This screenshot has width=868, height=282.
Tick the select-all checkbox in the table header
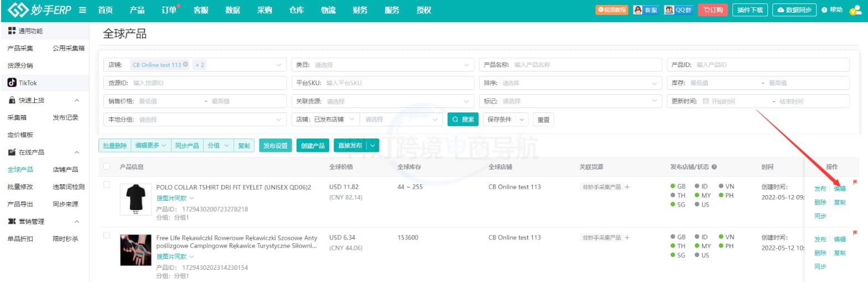107,166
